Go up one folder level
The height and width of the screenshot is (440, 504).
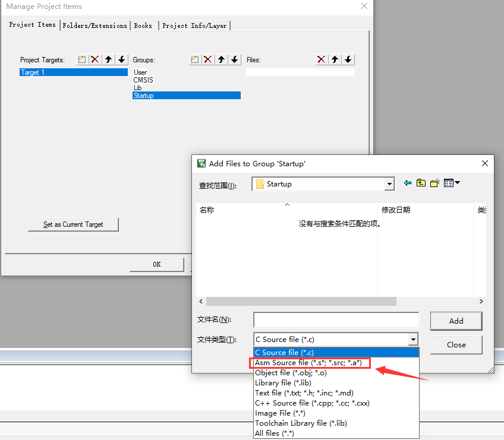tap(421, 183)
